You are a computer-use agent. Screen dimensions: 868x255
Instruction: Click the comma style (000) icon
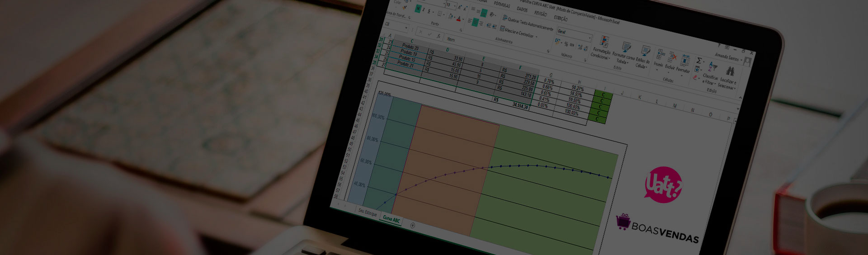pos(572,45)
